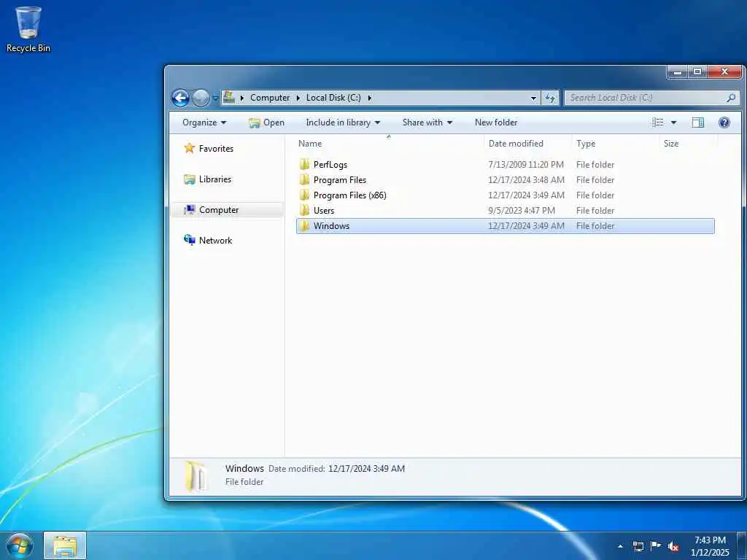The image size is (747, 560).
Task: Open the Windows Start button
Action: tap(20, 545)
